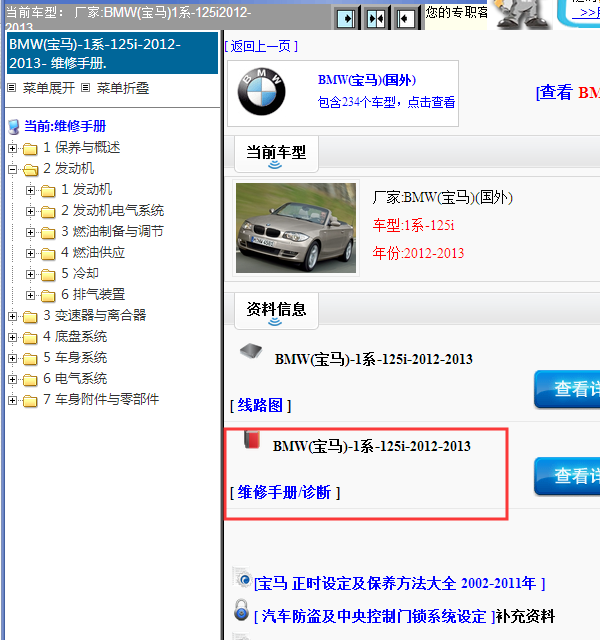Click folder icon of 3 燃油制备与调节
Screen dimensions: 600x640
48,233
